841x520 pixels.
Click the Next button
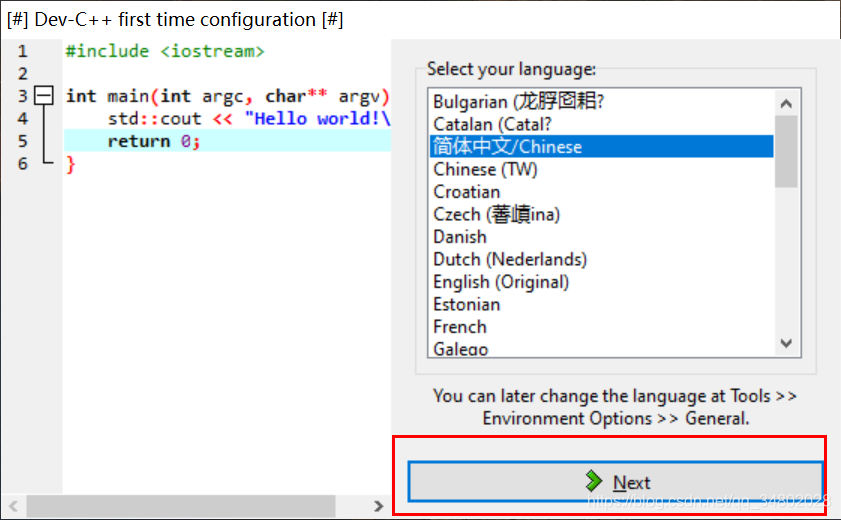(615, 481)
